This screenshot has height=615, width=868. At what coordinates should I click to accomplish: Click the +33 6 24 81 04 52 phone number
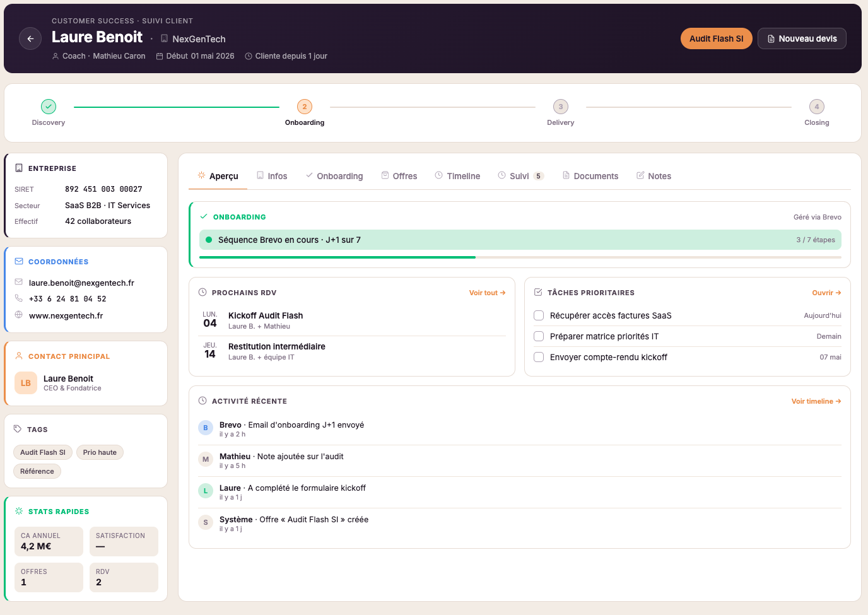pyautogui.click(x=67, y=299)
